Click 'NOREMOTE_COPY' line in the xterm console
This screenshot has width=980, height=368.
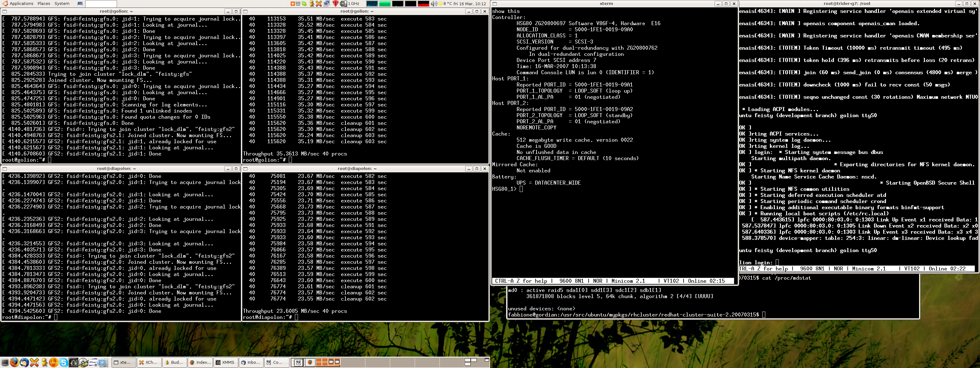(x=536, y=128)
